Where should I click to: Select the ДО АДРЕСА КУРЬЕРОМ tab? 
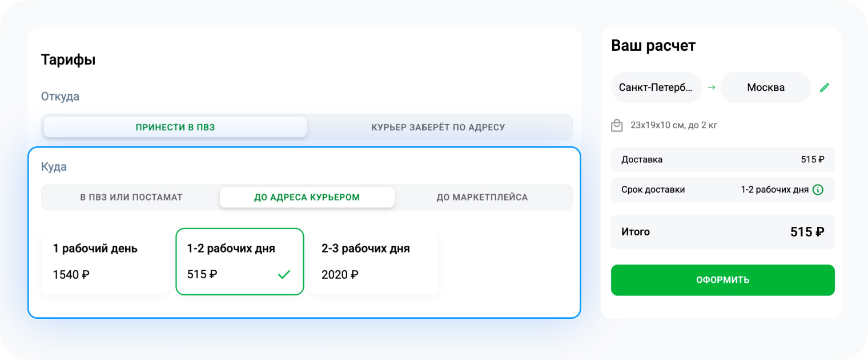307,197
